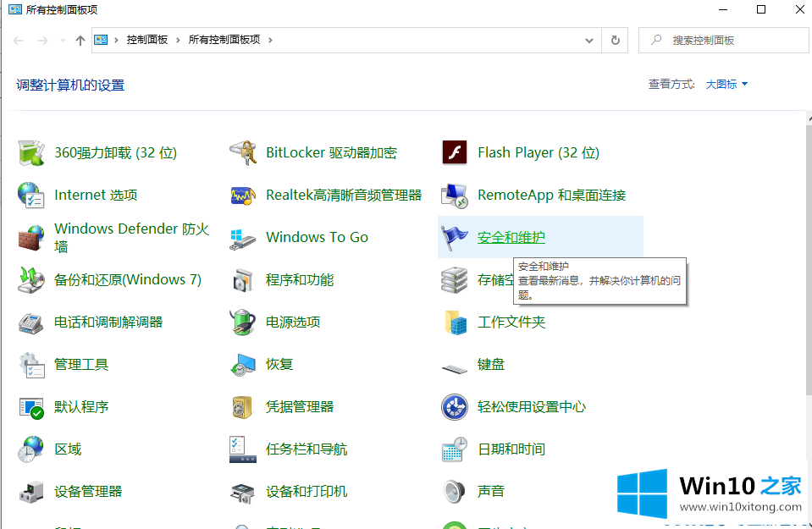Image resolution: width=812 pixels, height=529 pixels.
Task: Open the 备份和还原(Windows 7) icon
Action: (x=31, y=280)
